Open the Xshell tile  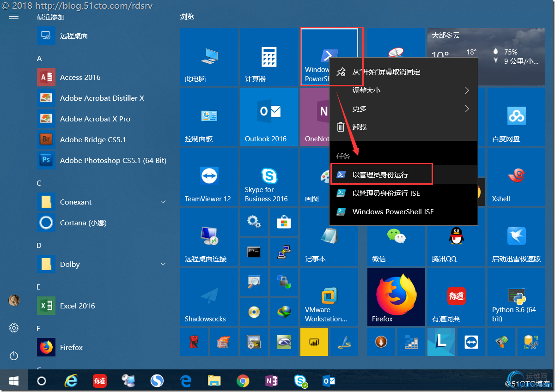point(516,177)
